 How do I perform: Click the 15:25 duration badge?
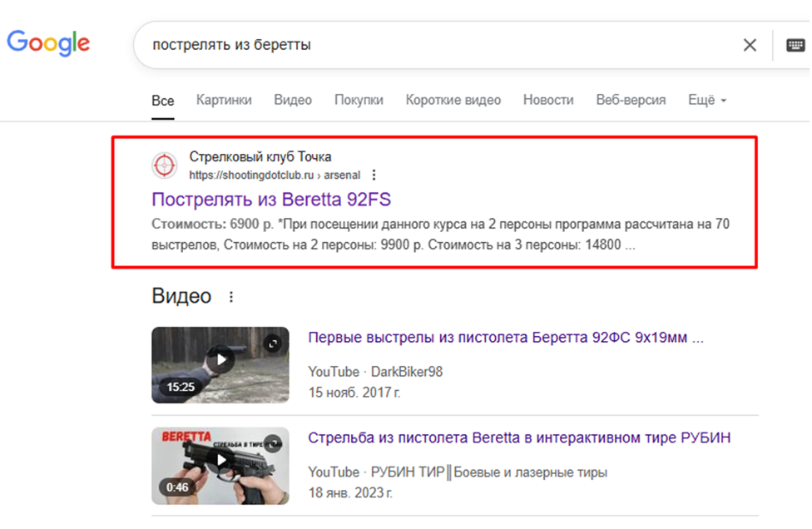181,387
